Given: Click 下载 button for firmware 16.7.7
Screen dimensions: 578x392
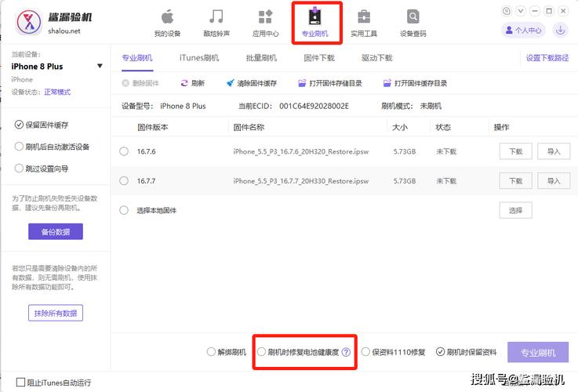Looking at the screenshot, I should click(515, 181).
